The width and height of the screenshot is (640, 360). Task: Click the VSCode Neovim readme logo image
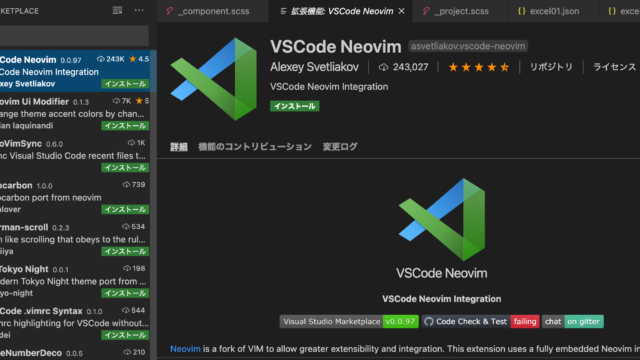point(442,220)
